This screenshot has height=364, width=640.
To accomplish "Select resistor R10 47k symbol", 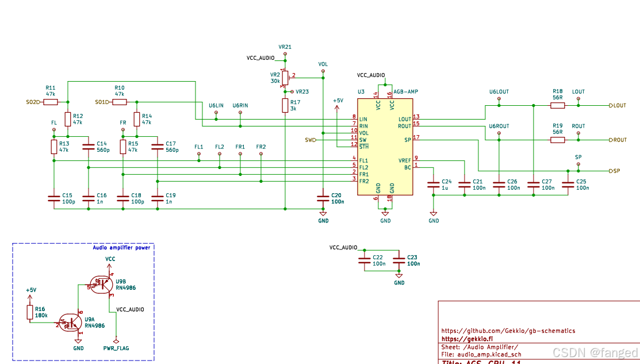I will tap(120, 102).
